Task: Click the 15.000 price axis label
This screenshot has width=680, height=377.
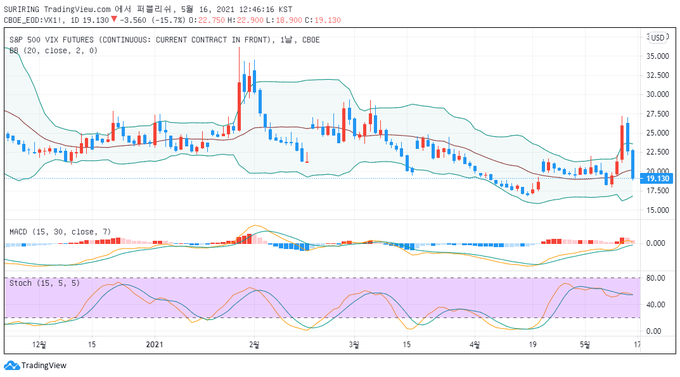Action: [x=657, y=210]
